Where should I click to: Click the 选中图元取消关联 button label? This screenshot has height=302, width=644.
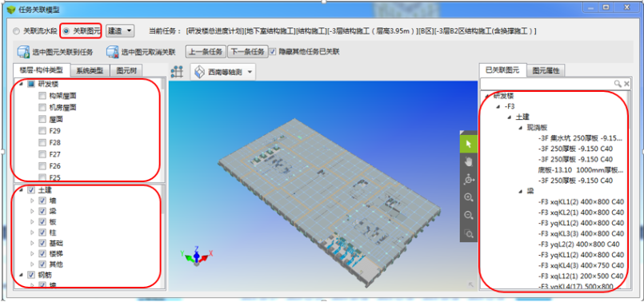(149, 52)
